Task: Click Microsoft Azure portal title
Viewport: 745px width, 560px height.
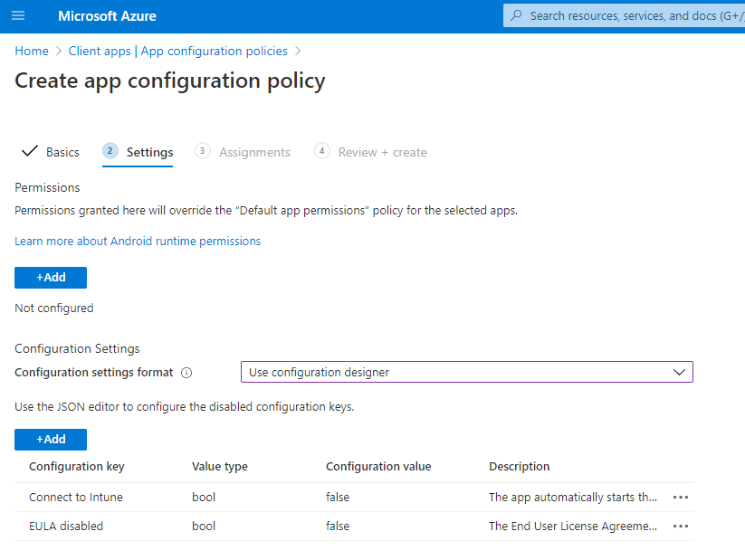Action: click(x=107, y=16)
